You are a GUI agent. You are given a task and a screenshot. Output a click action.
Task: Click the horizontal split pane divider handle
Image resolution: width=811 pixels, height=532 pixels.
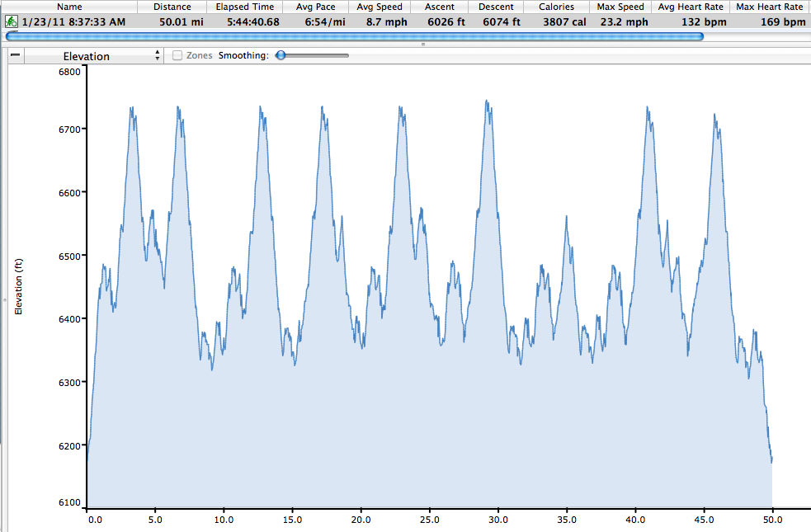pyautogui.click(x=423, y=44)
